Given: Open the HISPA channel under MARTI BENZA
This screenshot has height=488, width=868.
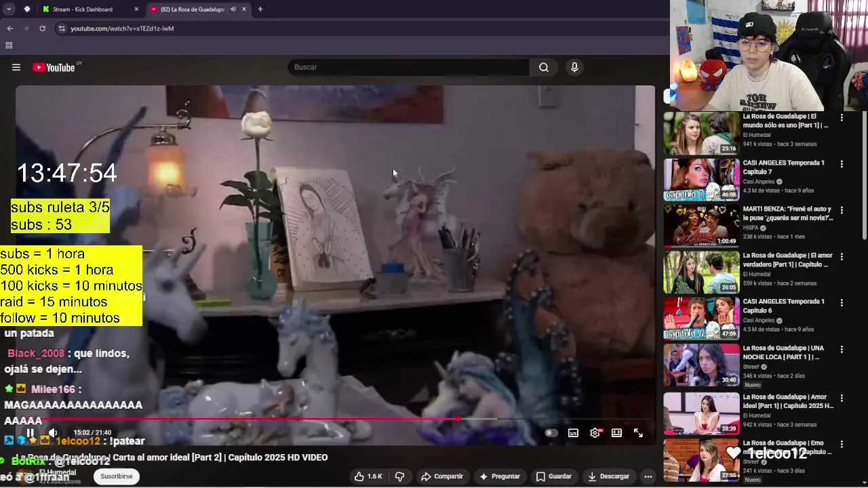Looking at the screenshot, I should tap(751, 228).
